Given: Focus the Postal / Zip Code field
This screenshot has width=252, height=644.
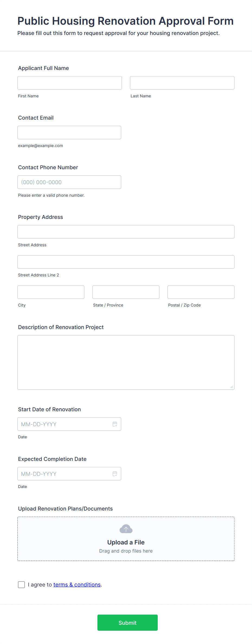Looking at the screenshot, I should [201, 292].
